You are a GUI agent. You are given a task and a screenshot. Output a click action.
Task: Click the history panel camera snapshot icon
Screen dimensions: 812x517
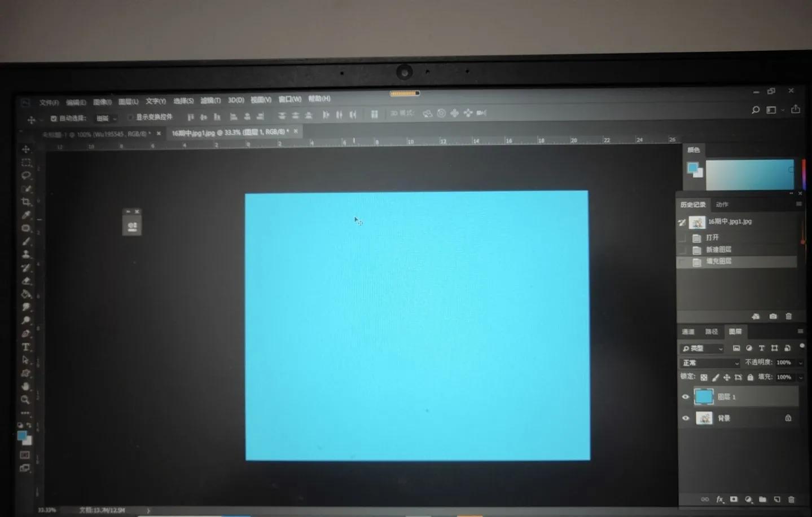[x=773, y=316]
